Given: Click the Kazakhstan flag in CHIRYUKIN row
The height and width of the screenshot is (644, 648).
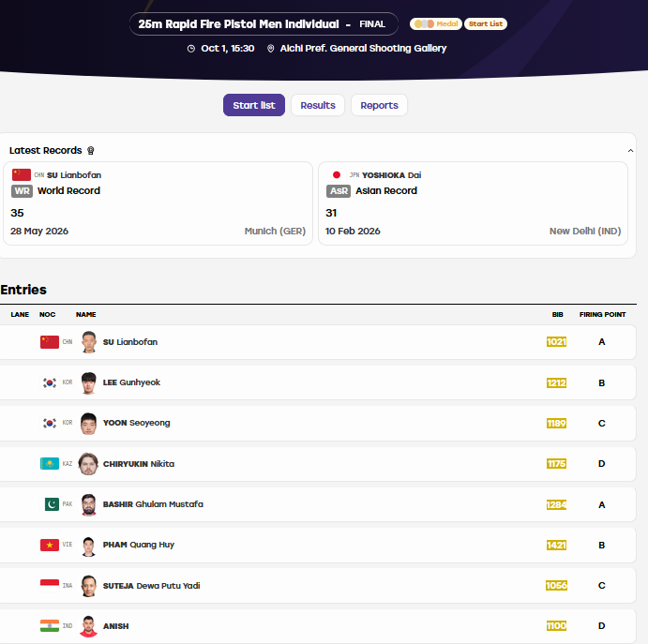Looking at the screenshot, I should coord(50,464).
